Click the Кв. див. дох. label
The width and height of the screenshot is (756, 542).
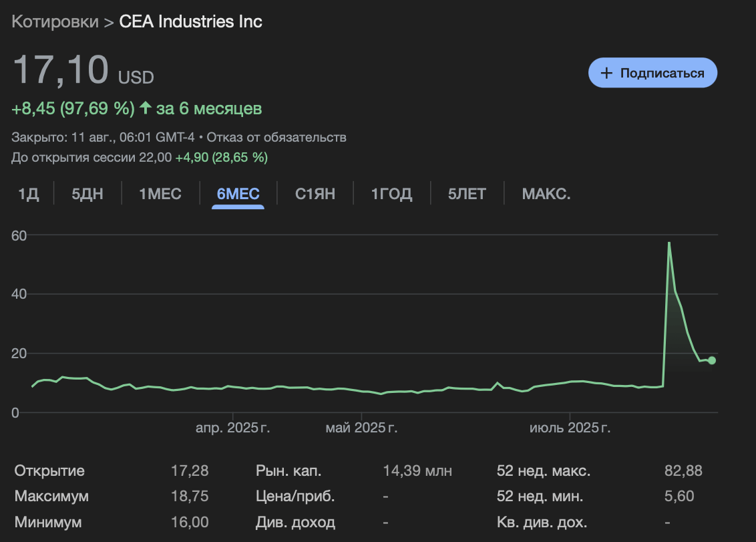(x=542, y=522)
